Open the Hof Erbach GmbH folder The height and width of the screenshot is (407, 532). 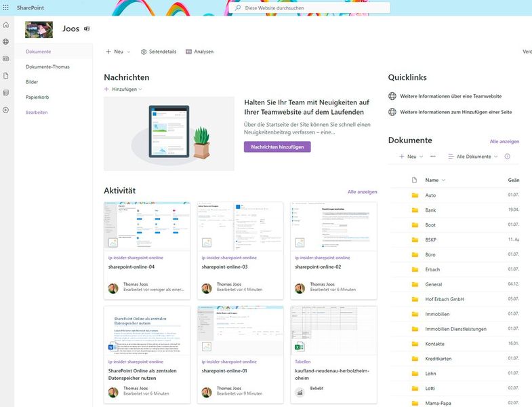point(445,299)
